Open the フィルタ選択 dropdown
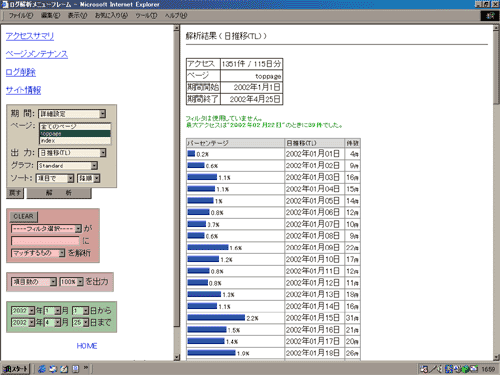This screenshot has height=375, width=500. tap(46, 229)
